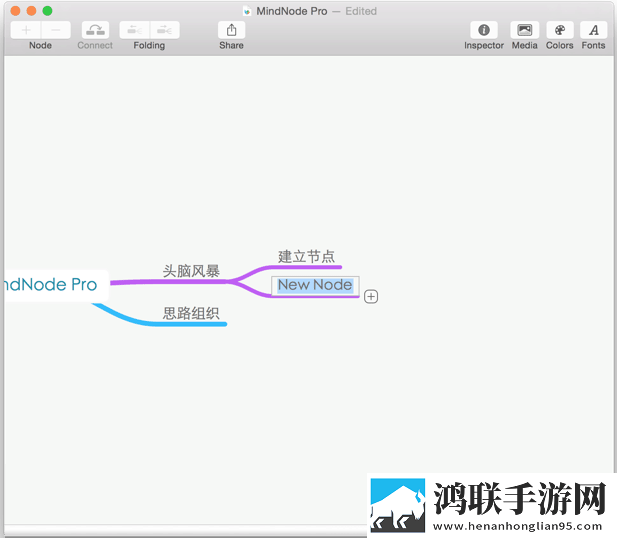The height and width of the screenshot is (538, 617).
Task: Click inside the New Node text field
Action: point(315,285)
